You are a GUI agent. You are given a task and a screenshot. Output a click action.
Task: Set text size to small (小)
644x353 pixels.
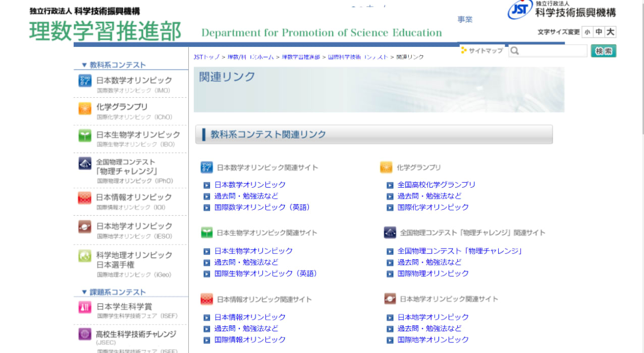[x=587, y=32]
